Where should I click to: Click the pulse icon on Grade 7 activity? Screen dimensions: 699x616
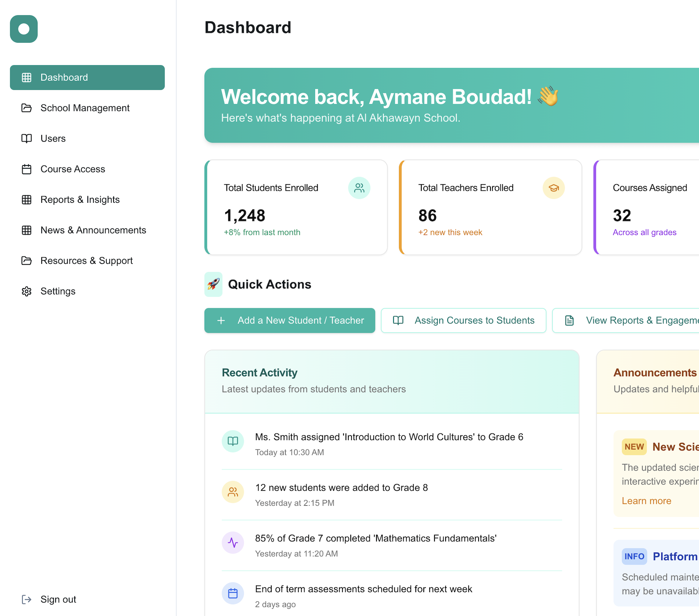coord(233,543)
